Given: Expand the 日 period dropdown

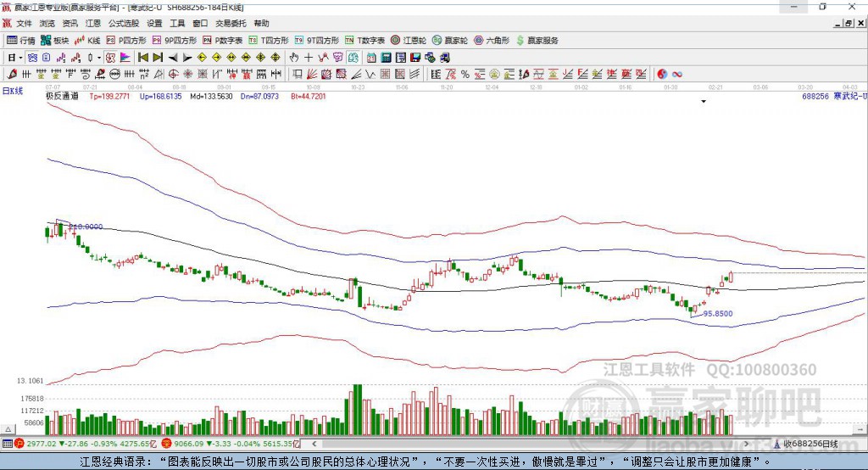Looking at the screenshot, I should click(x=20, y=58).
